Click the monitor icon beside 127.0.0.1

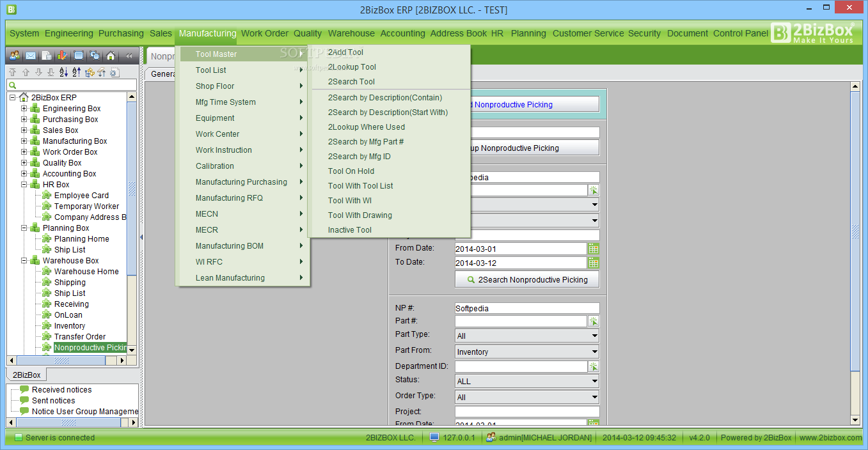(434, 438)
